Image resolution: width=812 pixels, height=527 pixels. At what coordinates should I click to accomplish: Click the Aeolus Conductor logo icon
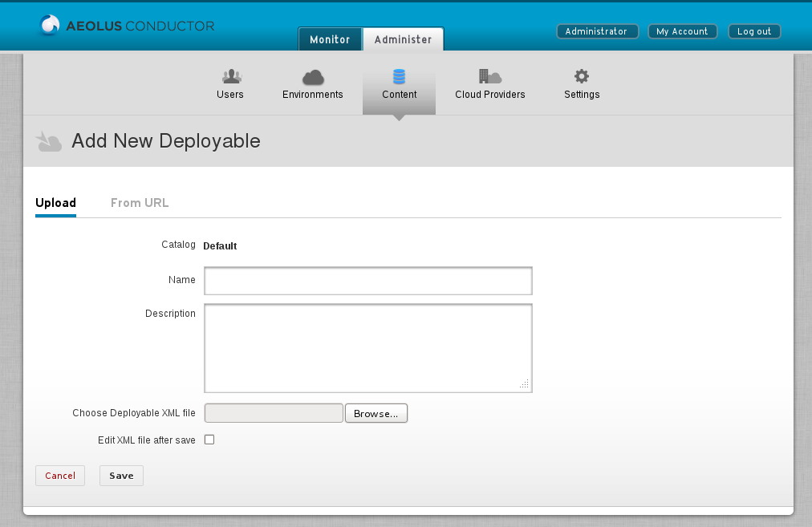pos(49,26)
